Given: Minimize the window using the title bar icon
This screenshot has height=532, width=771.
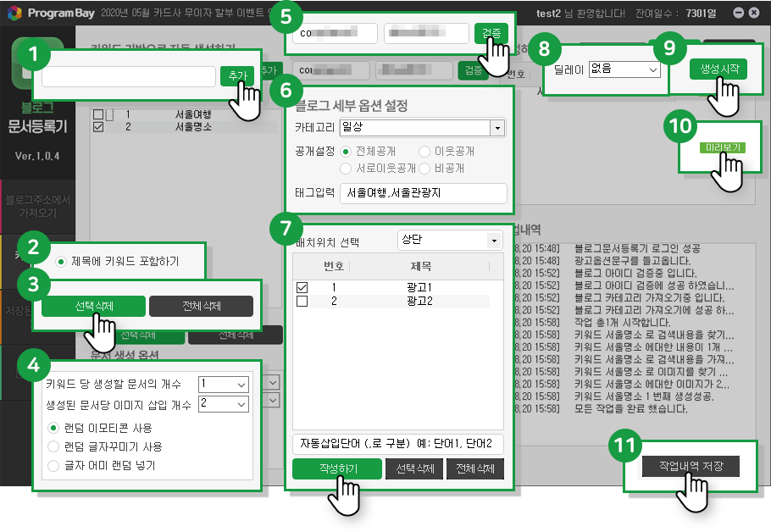Looking at the screenshot, I should (738, 13).
